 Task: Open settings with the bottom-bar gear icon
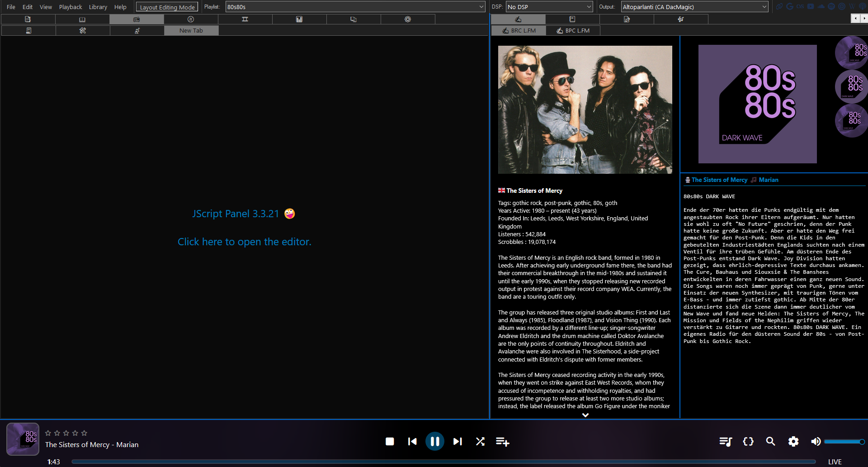(x=793, y=441)
